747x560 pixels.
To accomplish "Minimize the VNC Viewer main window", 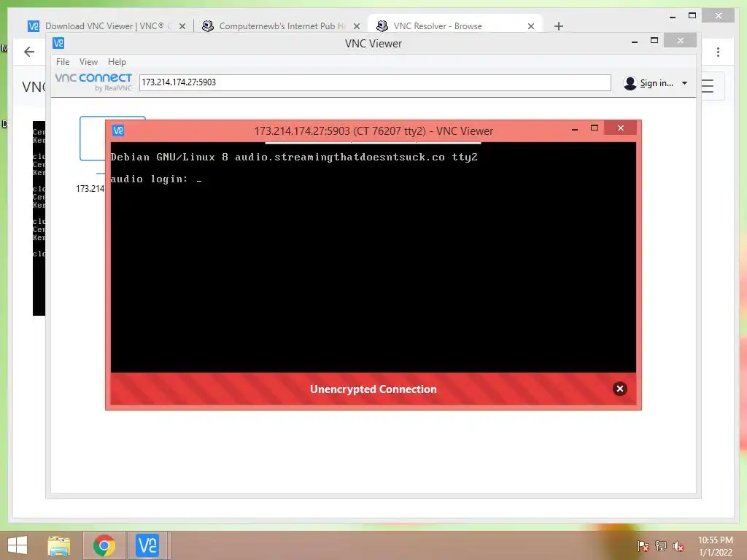I will pyautogui.click(x=635, y=42).
